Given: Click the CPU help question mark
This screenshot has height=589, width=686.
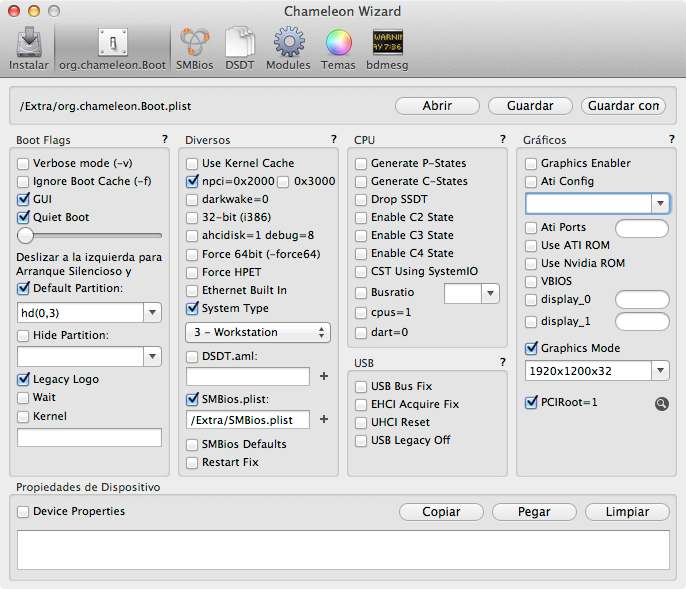Looking at the screenshot, I should coord(502,139).
